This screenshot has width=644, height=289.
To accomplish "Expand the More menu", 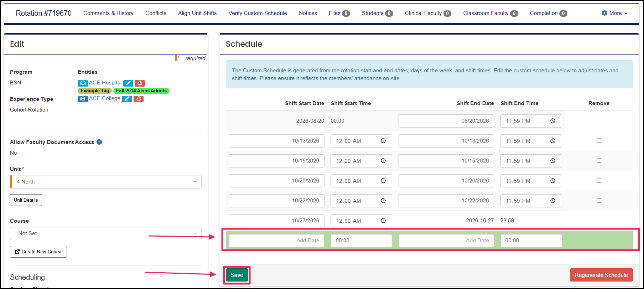I will coord(614,13).
